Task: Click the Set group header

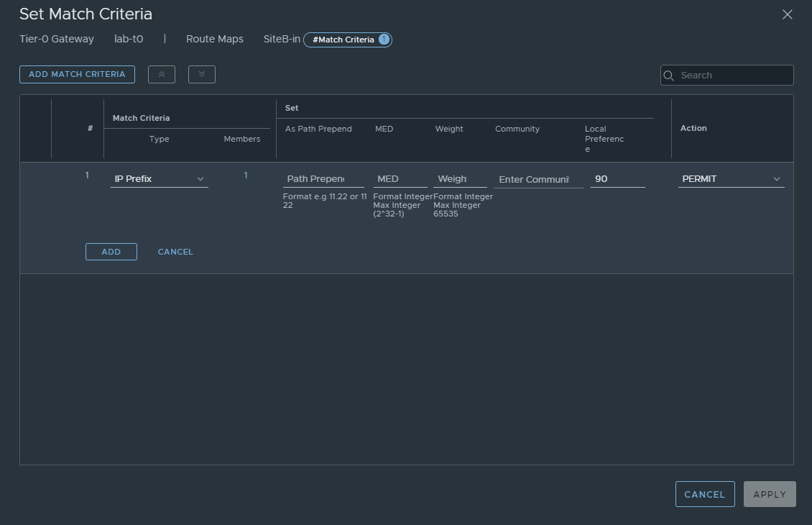Action: [292, 108]
